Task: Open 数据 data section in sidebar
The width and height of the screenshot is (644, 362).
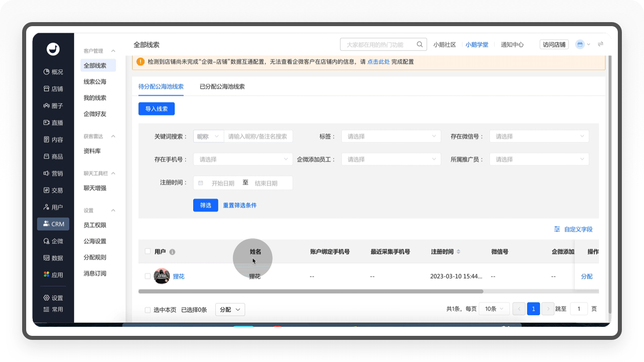Action: point(53,258)
